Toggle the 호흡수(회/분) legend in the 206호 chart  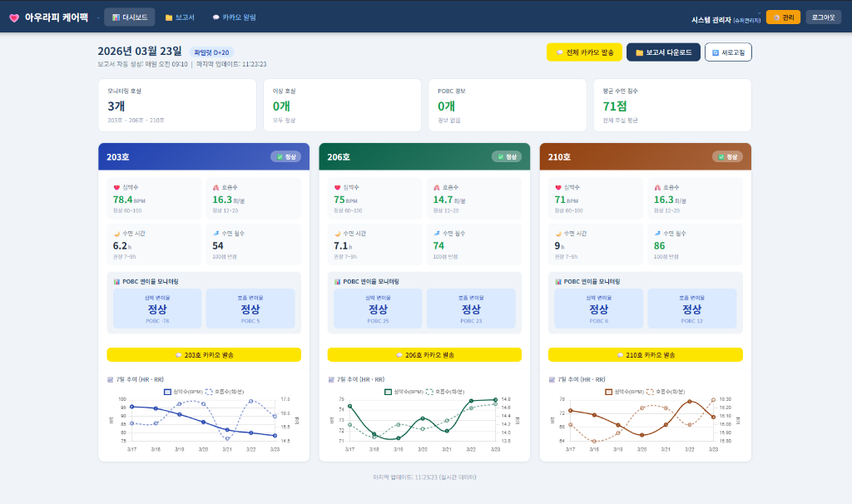pyautogui.click(x=448, y=391)
